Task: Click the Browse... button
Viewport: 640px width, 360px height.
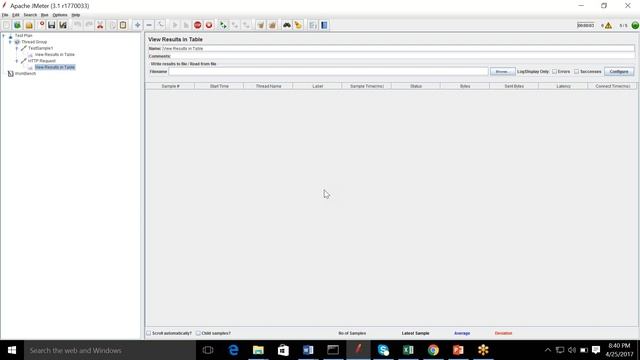Action: [x=502, y=71]
